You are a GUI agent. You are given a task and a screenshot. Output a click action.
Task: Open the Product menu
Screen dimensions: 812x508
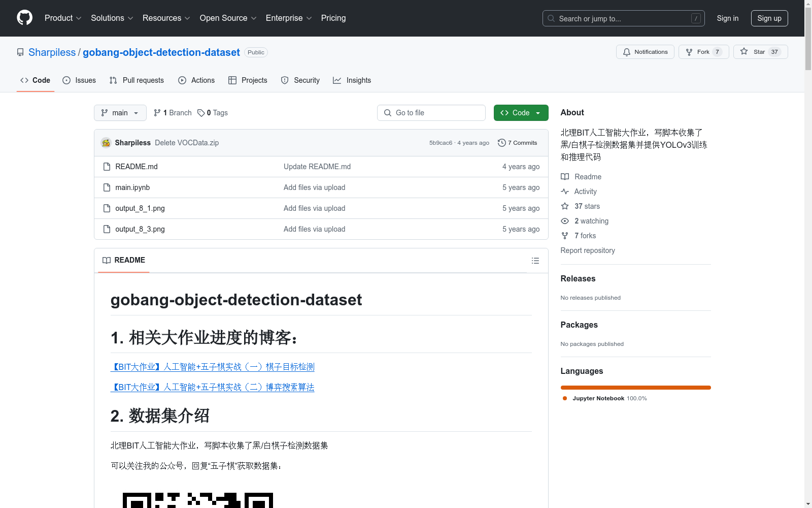coord(63,18)
